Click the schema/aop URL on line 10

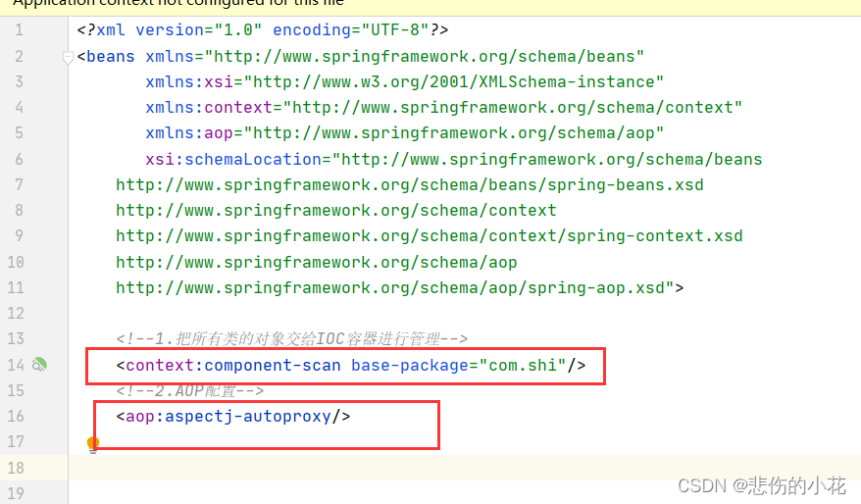click(x=317, y=263)
